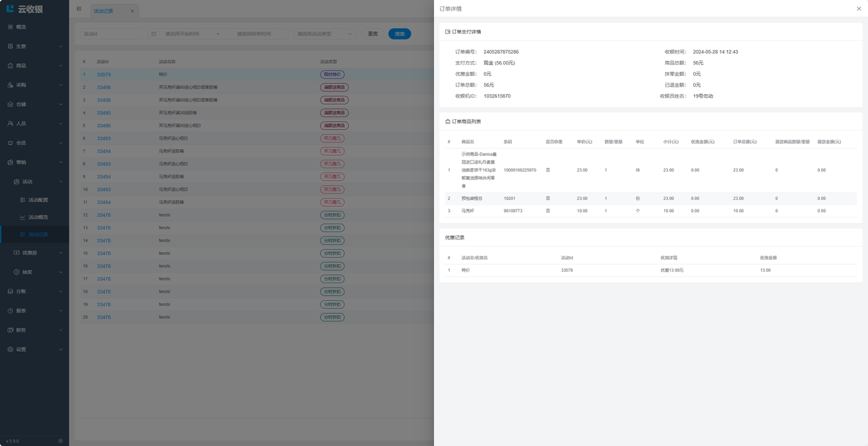Click the 仓储 warehouse icon in sidebar
The width and height of the screenshot is (868, 446).
point(10,104)
